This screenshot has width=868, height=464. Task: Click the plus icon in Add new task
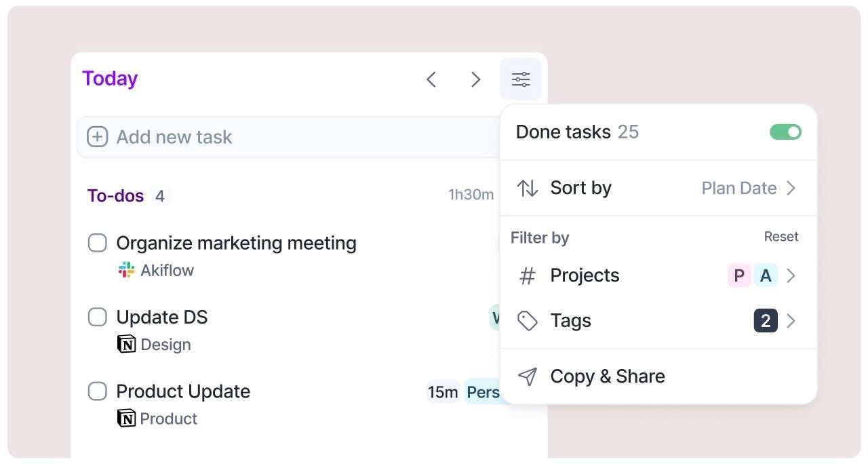point(98,137)
